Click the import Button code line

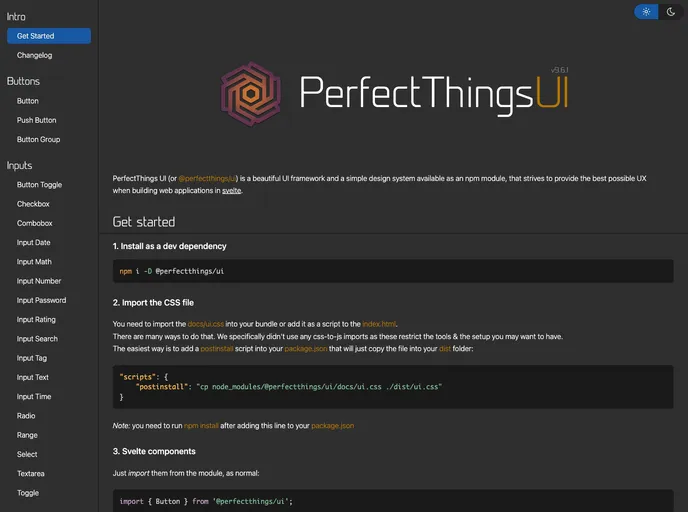click(206, 501)
